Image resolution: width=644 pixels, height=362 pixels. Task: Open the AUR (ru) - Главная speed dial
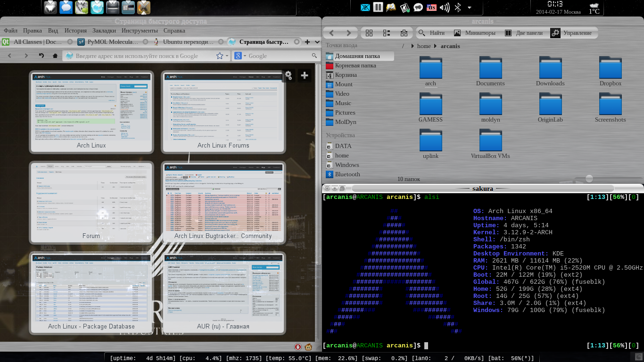point(223,293)
